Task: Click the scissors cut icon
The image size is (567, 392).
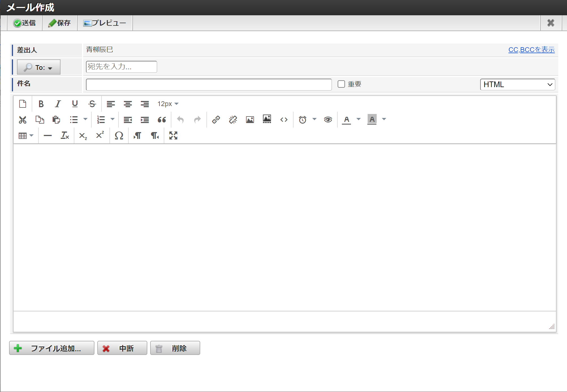Action: point(23,120)
